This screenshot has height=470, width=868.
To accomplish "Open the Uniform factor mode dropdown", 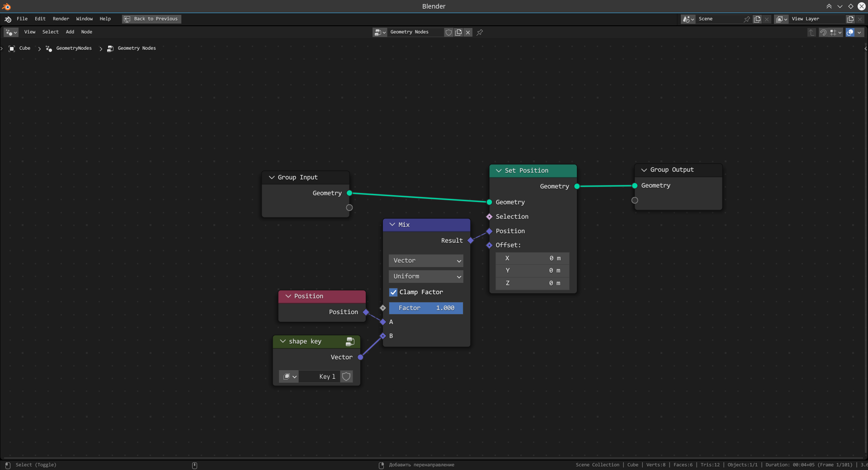I will tap(426, 277).
